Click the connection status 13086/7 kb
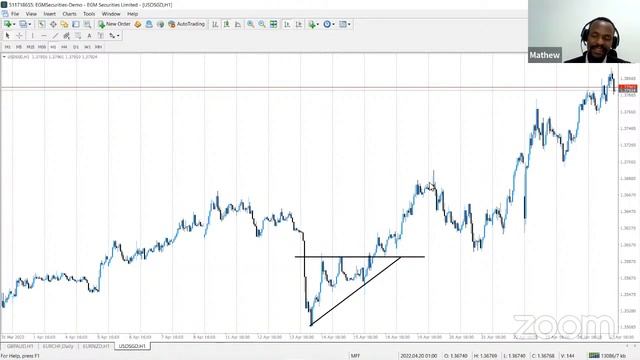 607,356
